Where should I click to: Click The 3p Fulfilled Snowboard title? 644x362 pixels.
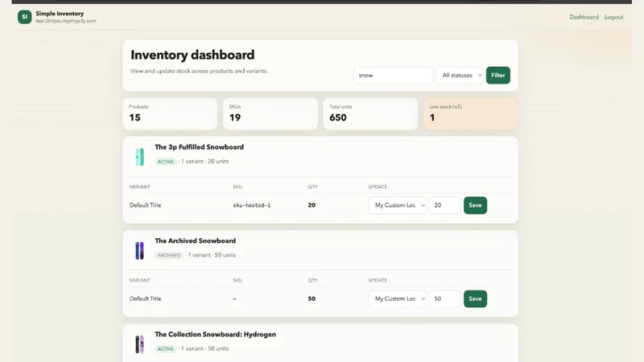pos(199,147)
